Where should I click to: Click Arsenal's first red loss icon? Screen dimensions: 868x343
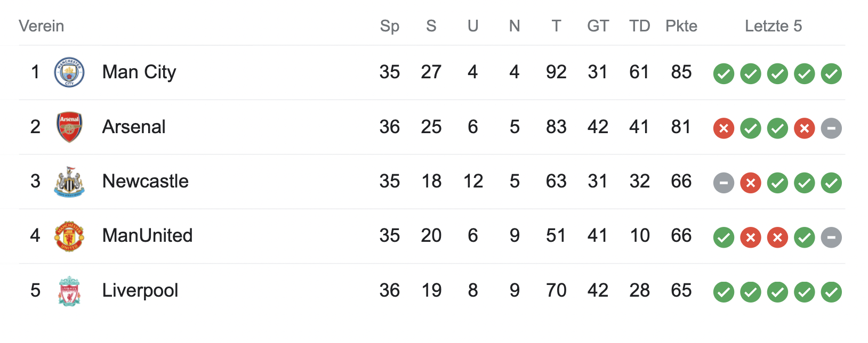pyautogui.click(x=724, y=128)
